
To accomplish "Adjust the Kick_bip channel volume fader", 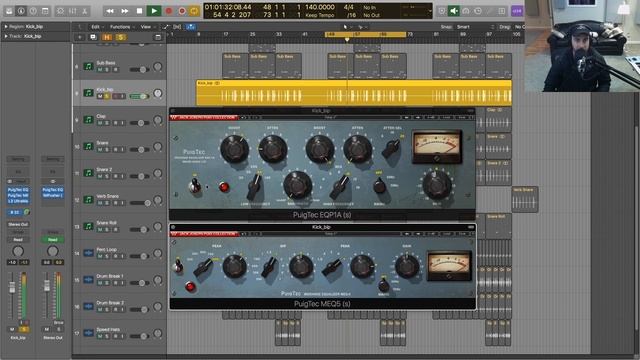I will pyautogui.click(x=12, y=287).
